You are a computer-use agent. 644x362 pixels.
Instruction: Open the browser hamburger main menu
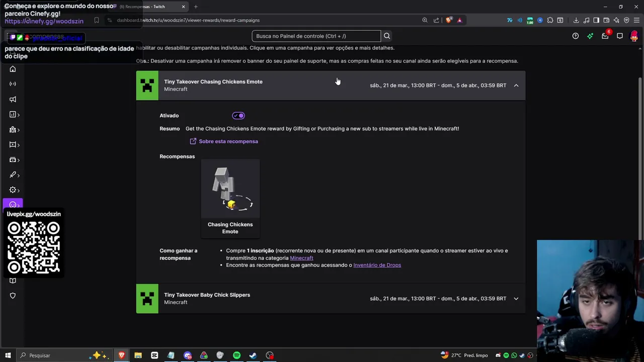[636, 20]
